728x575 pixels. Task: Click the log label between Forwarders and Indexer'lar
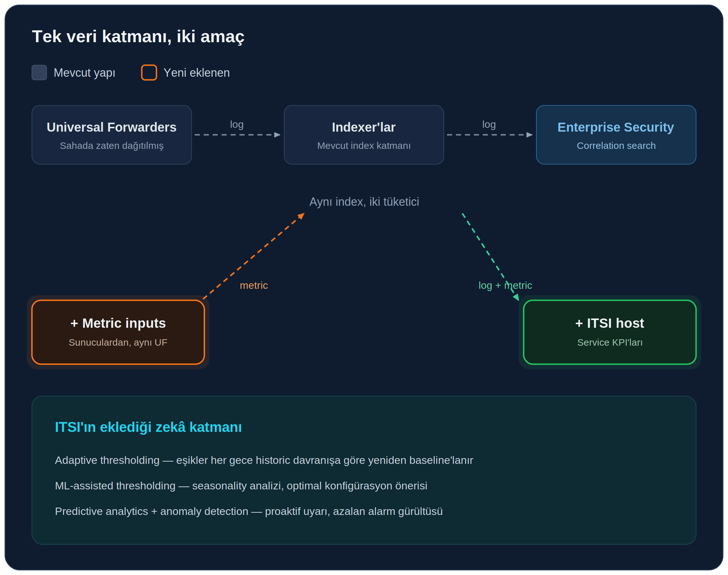click(237, 125)
